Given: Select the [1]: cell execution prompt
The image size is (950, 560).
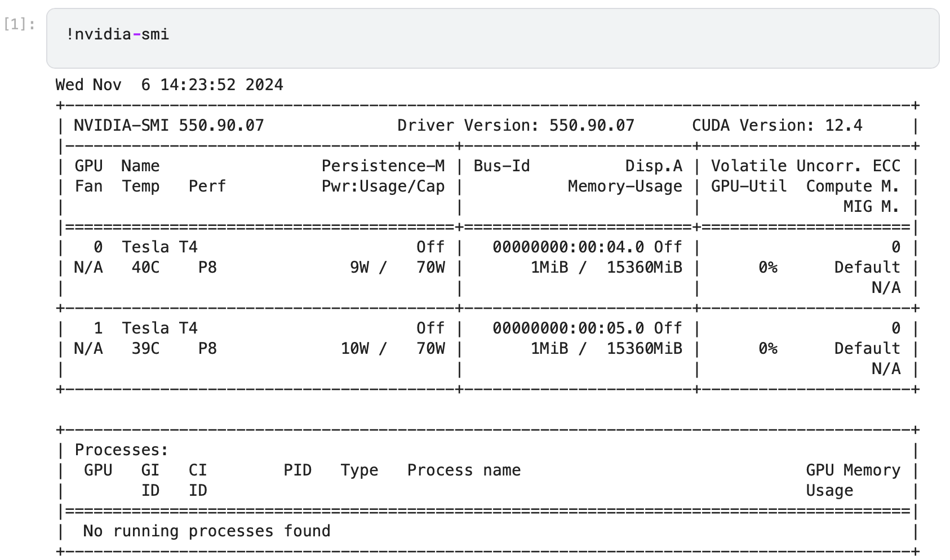Looking at the screenshot, I should pyautogui.click(x=19, y=24).
